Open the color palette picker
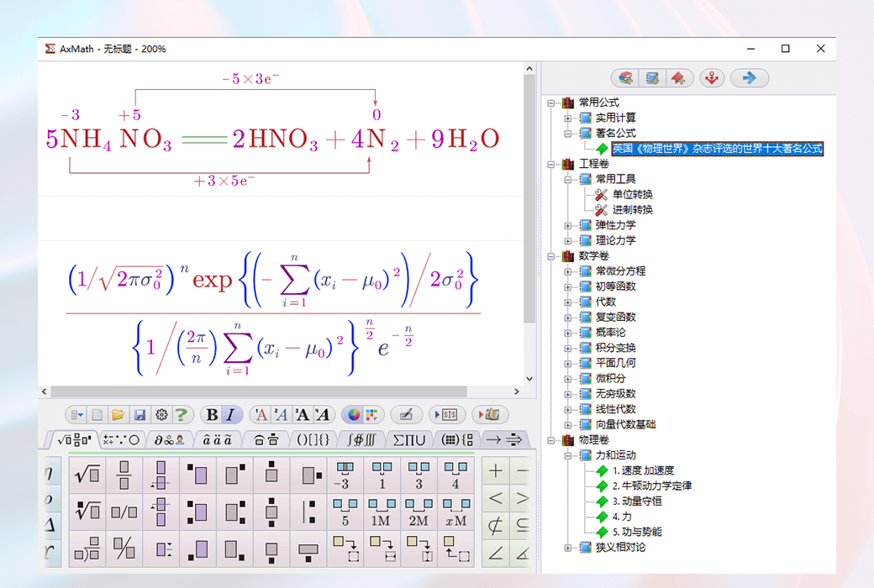 tap(354, 414)
